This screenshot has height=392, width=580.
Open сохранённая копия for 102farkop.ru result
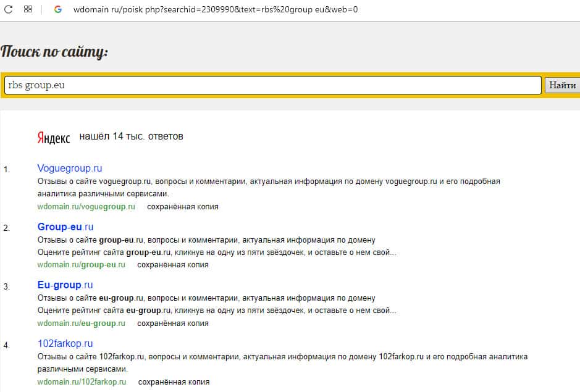tap(174, 382)
